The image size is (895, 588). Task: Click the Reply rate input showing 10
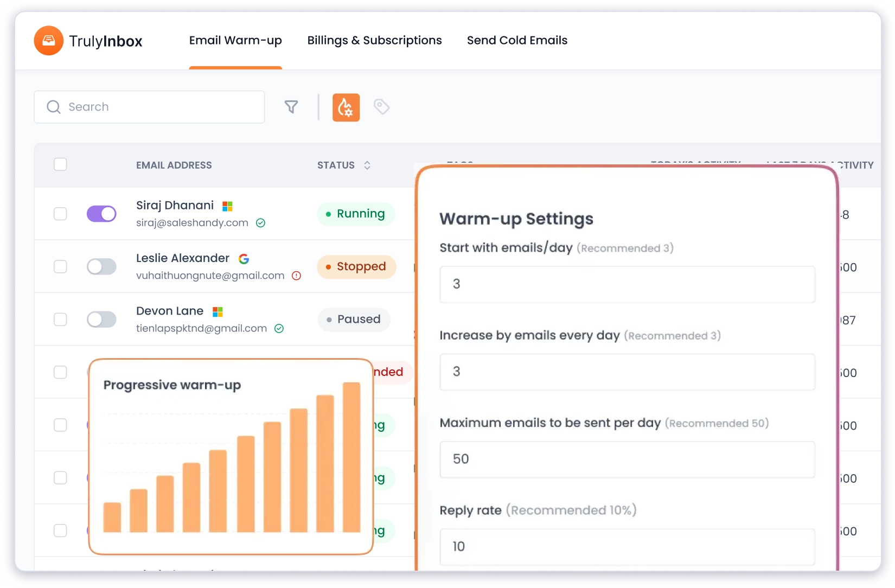(627, 547)
